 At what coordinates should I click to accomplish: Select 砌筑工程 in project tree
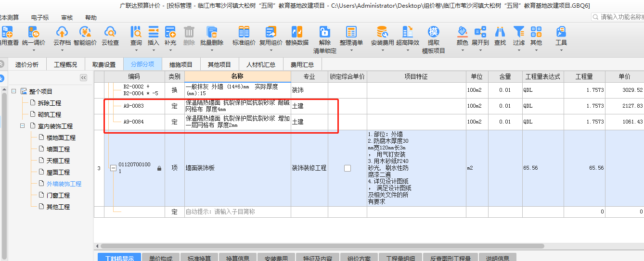click(x=50, y=114)
